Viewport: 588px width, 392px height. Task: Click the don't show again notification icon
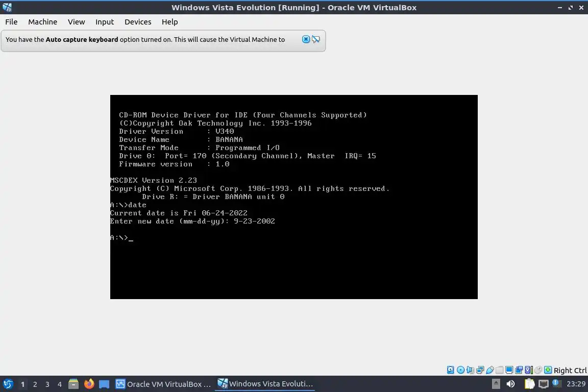(x=316, y=39)
